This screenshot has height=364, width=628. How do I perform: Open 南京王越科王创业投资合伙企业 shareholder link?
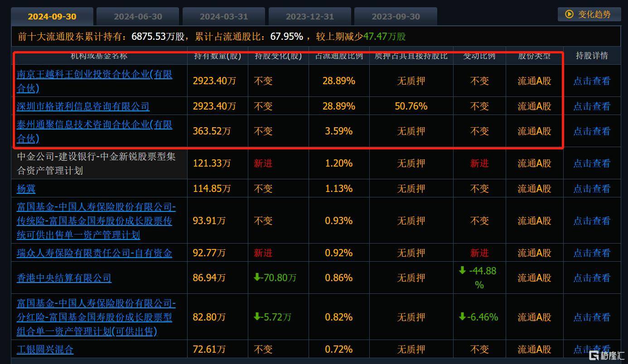tap(94, 81)
